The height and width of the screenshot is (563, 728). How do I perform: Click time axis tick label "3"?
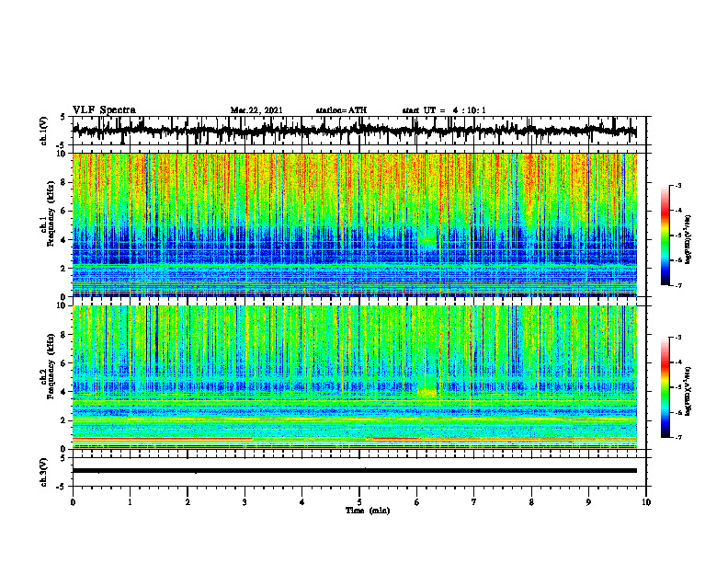pos(245,502)
